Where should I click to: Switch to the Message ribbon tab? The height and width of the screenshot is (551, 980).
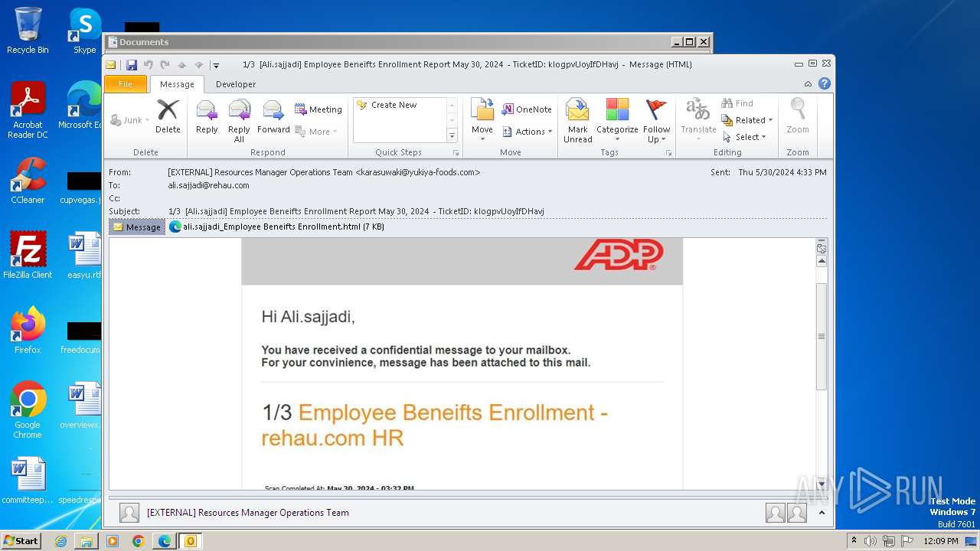click(177, 84)
